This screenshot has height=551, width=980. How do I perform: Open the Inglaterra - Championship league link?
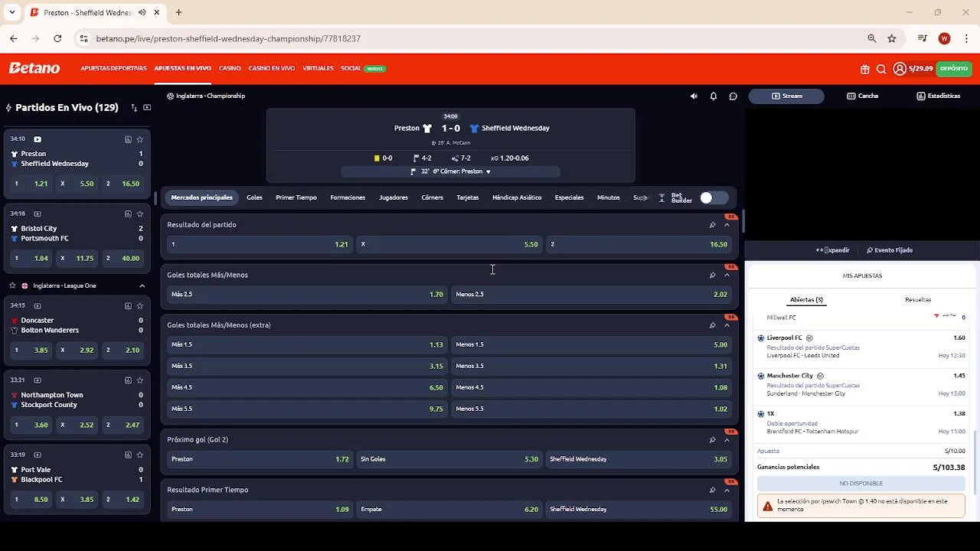tap(206, 96)
